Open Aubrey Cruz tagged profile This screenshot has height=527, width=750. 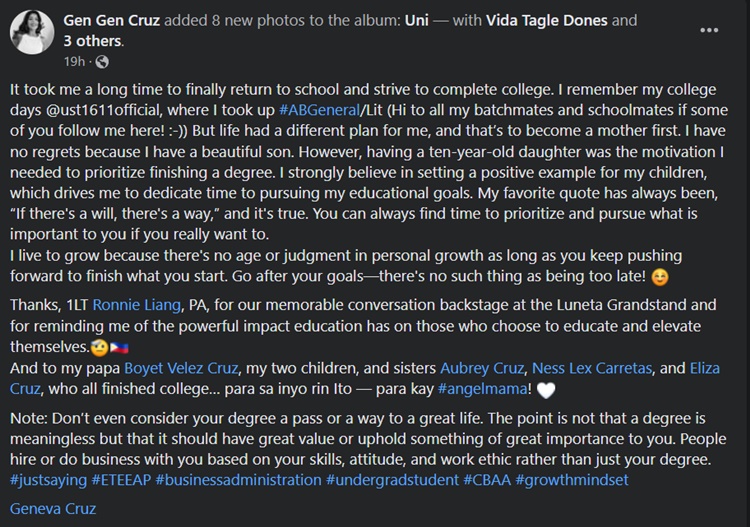482,368
